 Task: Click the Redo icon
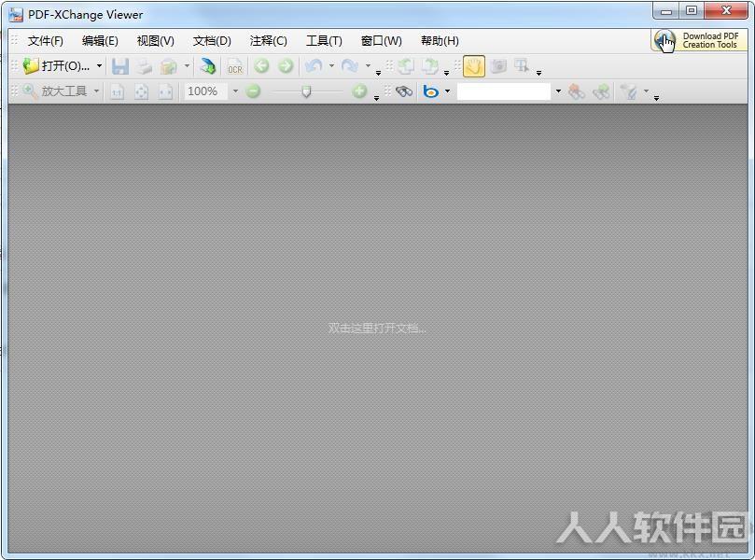(350, 66)
